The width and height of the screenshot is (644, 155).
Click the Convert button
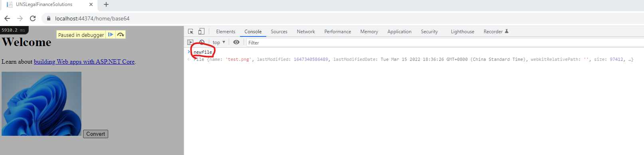pos(95,134)
